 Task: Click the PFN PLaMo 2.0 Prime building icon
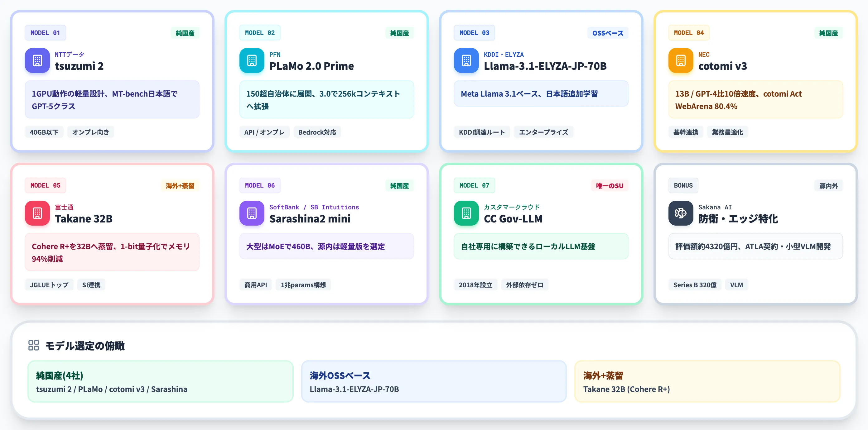(252, 61)
